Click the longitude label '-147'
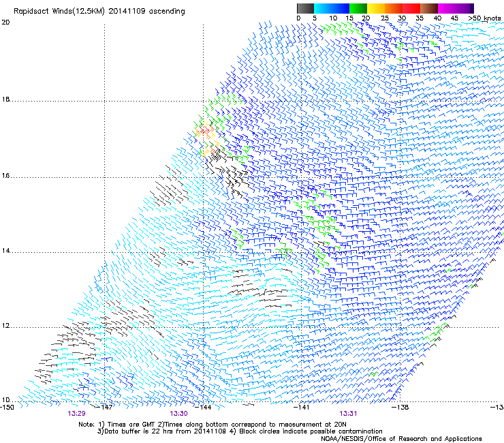The height and width of the screenshot is (443, 504). click(105, 408)
